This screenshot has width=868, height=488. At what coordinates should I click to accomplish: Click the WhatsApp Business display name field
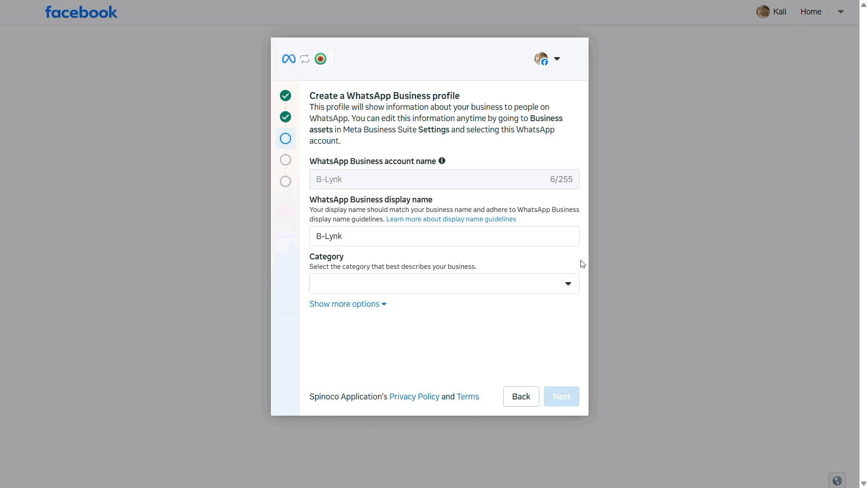(444, 236)
